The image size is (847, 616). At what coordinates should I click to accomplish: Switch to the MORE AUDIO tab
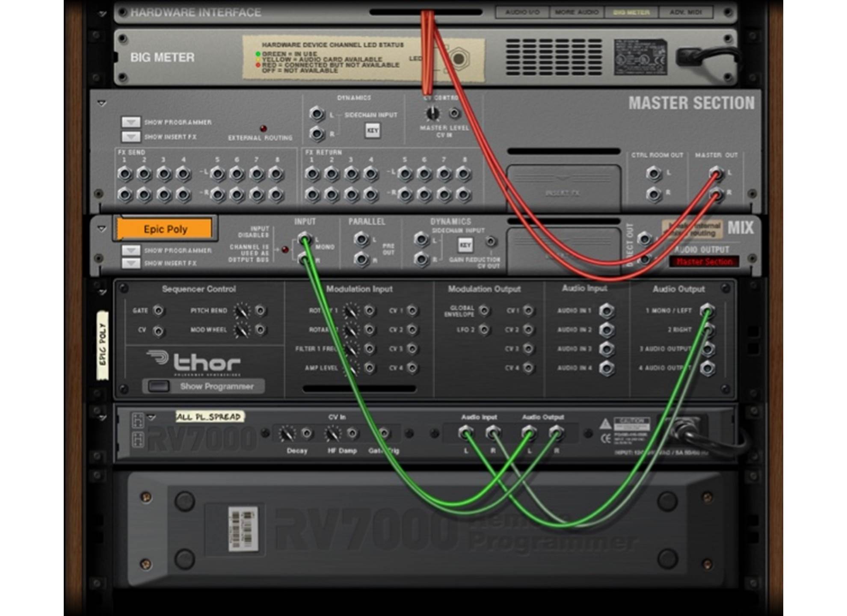click(577, 12)
